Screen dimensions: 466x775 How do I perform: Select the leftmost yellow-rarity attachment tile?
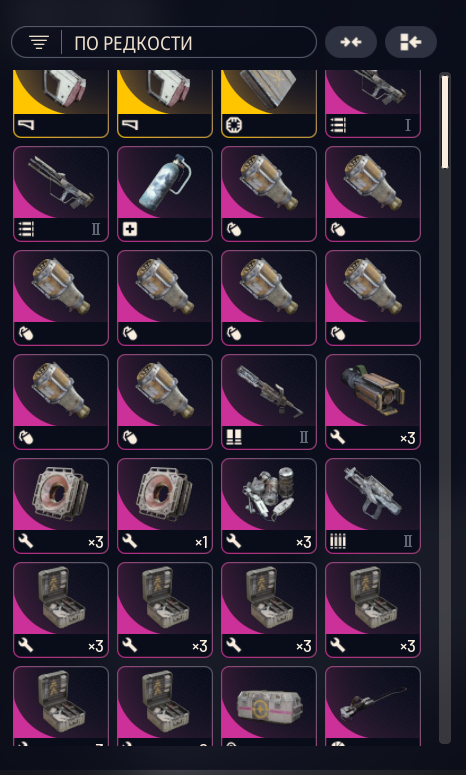61,103
